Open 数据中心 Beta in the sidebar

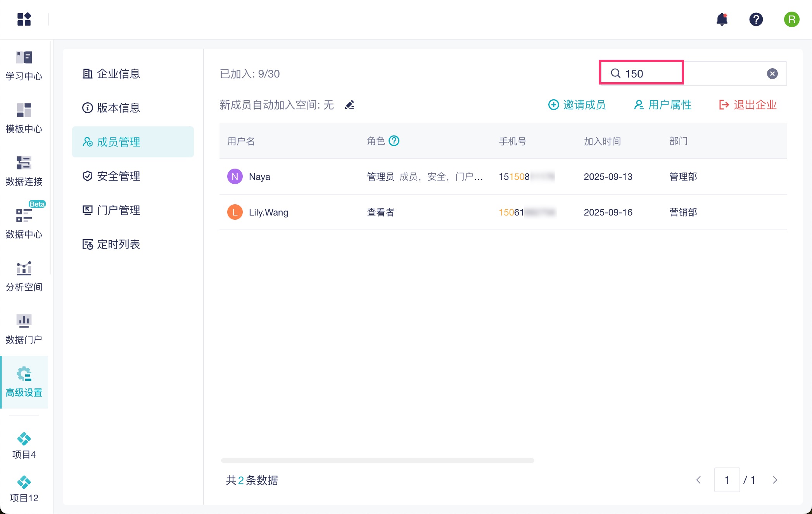tap(24, 223)
